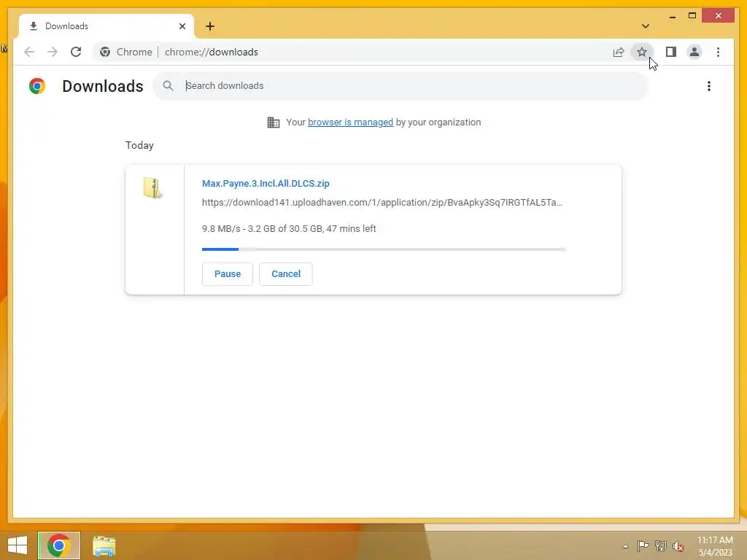Click the browser back arrow

[x=29, y=52]
